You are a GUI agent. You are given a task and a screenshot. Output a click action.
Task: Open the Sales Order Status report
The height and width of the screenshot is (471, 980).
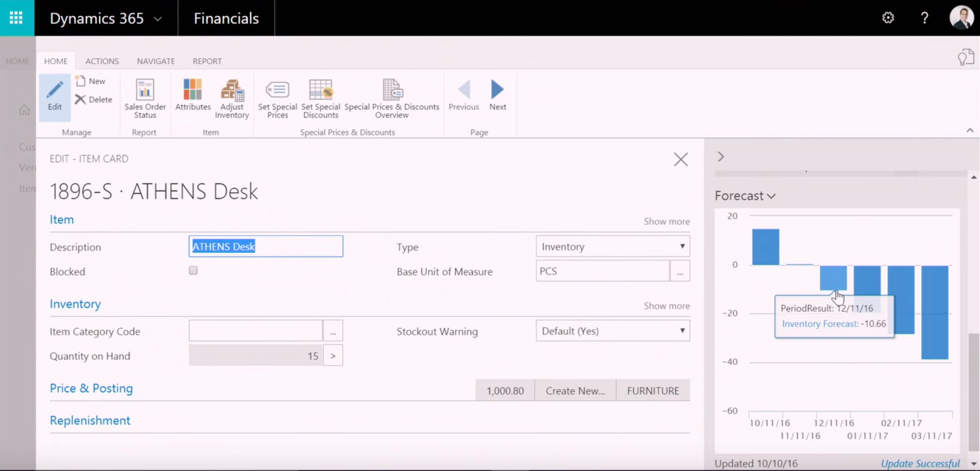point(145,99)
